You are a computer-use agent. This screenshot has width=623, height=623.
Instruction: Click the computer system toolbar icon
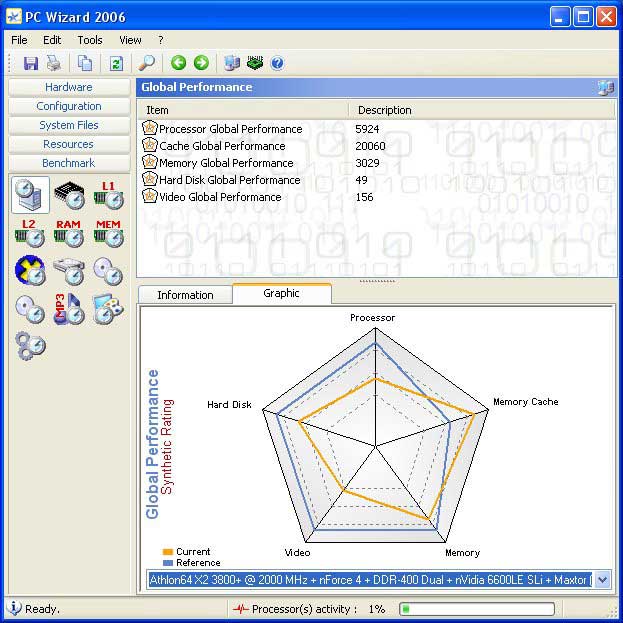232,63
